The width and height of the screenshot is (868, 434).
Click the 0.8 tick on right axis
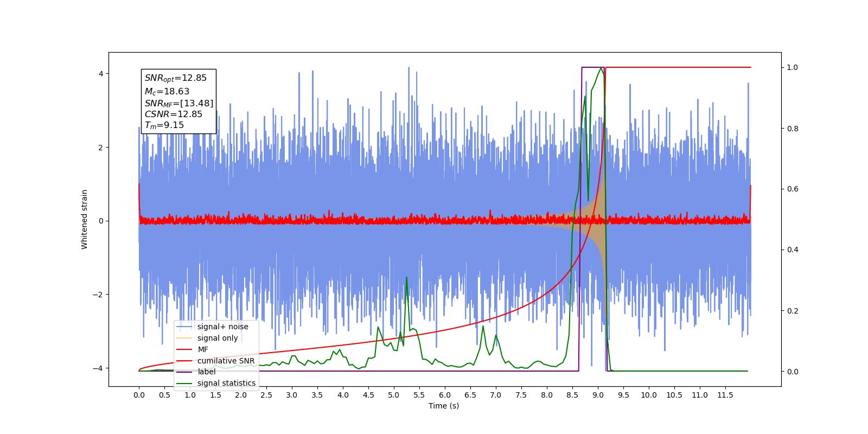793,129
